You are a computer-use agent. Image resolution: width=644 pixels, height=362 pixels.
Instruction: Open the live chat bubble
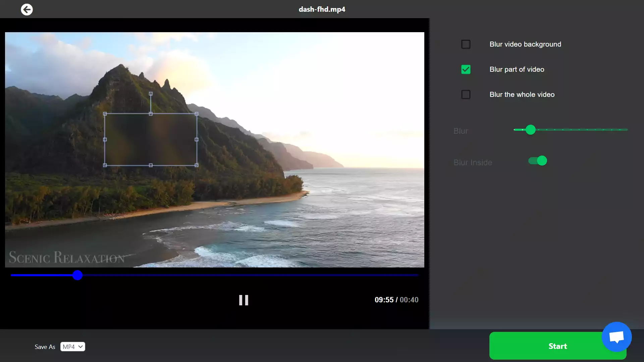point(616,337)
